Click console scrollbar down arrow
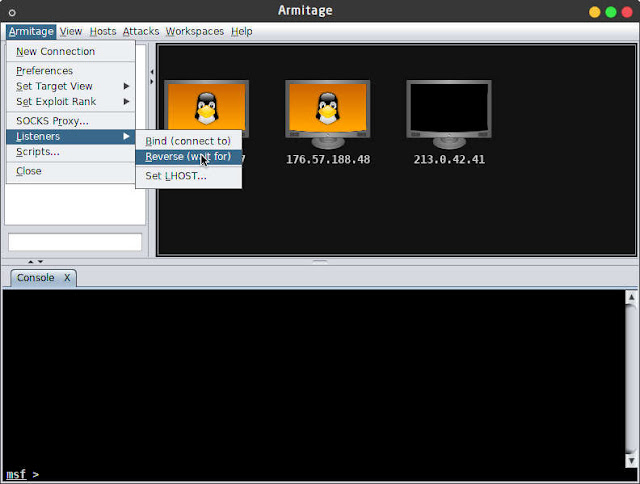This screenshot has width=640, height=484. point(631,461)
